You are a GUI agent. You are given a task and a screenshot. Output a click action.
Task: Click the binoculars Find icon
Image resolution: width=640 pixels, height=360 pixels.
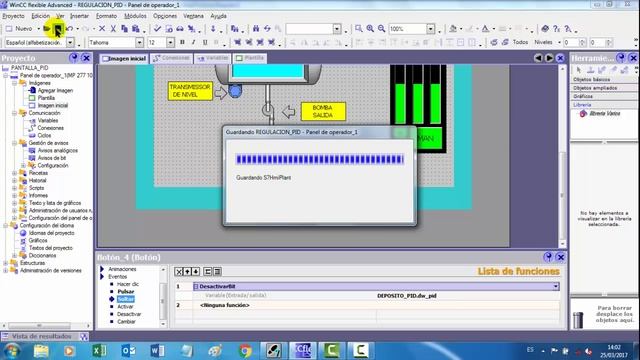coord(256,29)
